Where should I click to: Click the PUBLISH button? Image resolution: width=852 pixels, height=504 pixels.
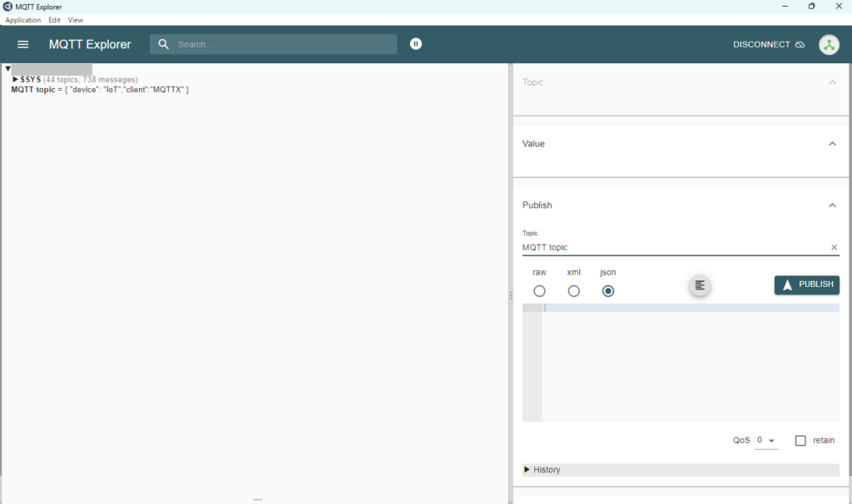(x=806, y=284)
